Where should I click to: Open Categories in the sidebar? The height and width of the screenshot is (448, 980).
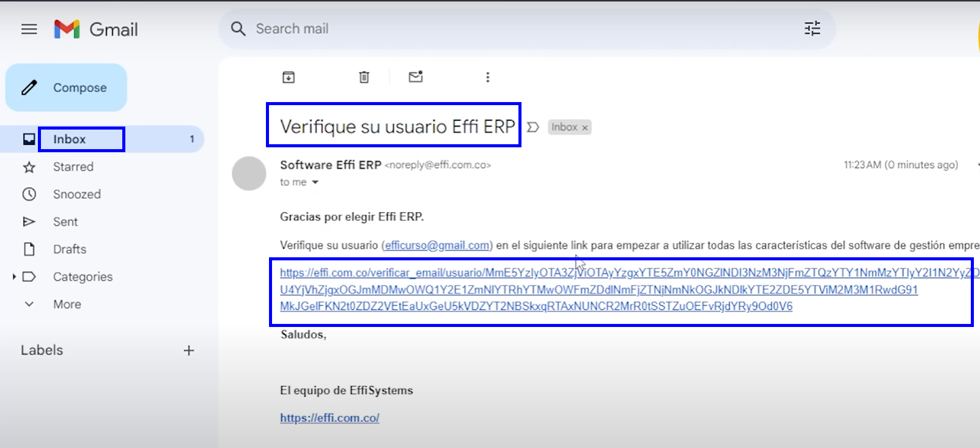[x=83, y=277]
